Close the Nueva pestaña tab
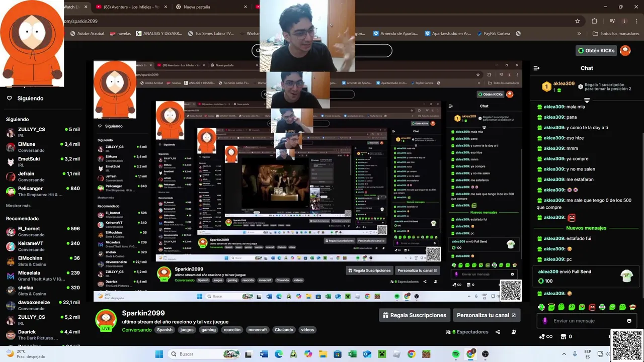The width and height of the screenshot is (644, 362). 246,7
